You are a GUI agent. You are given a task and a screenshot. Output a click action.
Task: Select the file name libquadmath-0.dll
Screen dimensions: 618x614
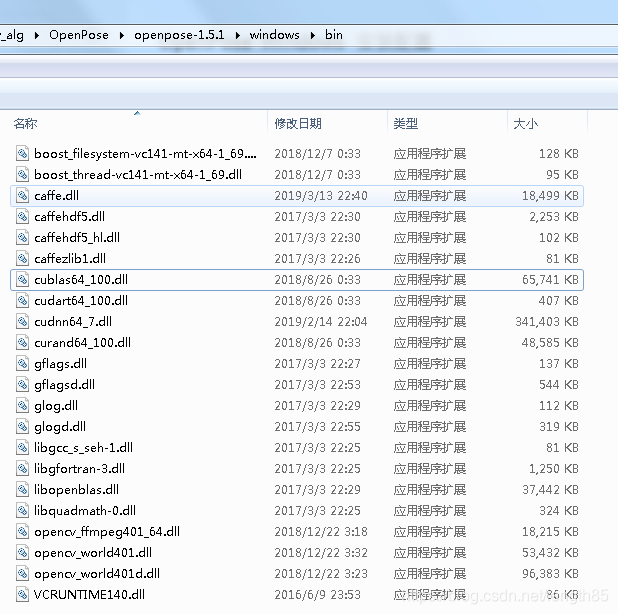click(x=85, y=510)
